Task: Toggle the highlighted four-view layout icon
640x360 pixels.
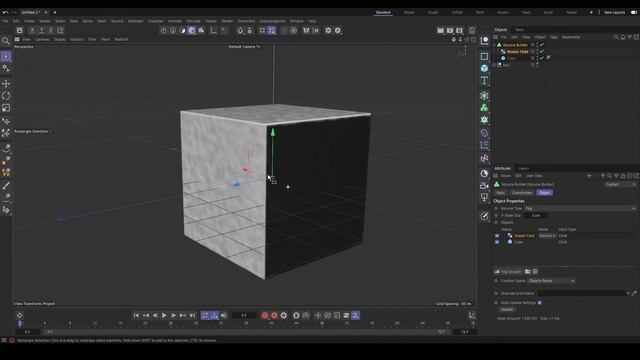Action: point(272,31)
